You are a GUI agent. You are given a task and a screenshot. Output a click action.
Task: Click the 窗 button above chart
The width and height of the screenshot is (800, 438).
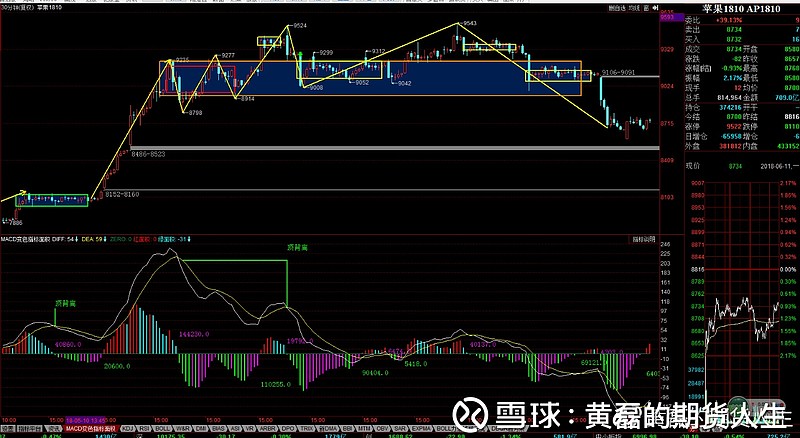click(645, 8)
